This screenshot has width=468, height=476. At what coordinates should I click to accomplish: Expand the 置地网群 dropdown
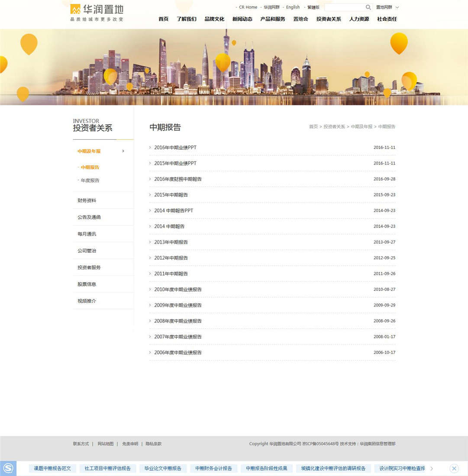(x=387, y=7)
